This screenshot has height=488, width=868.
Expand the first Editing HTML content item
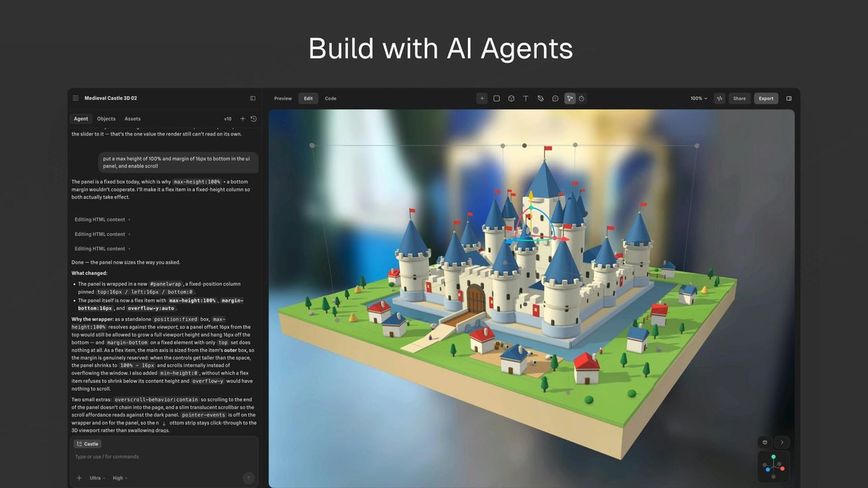point(103,219)
